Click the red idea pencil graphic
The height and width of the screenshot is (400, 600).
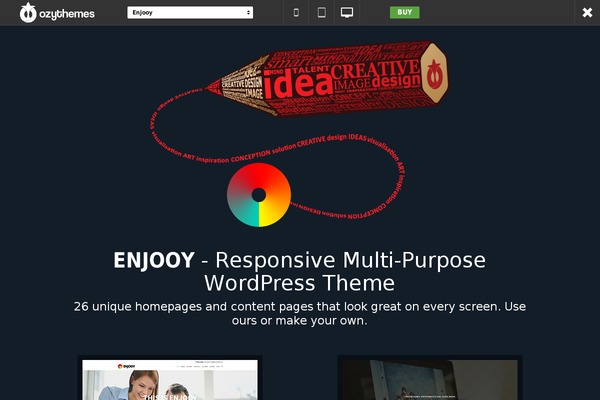pos(327,78)
